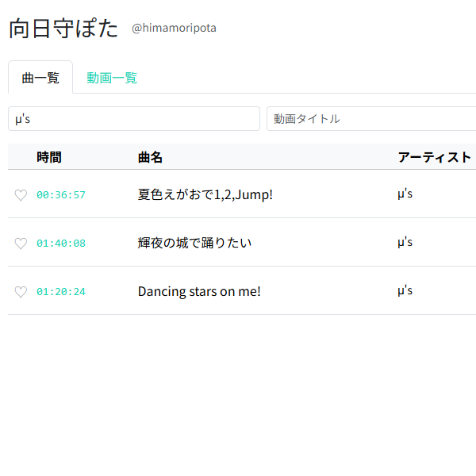
Task: Favorite 輝夜の城で踊りたい with its heart icon
Action: [21, 244]
